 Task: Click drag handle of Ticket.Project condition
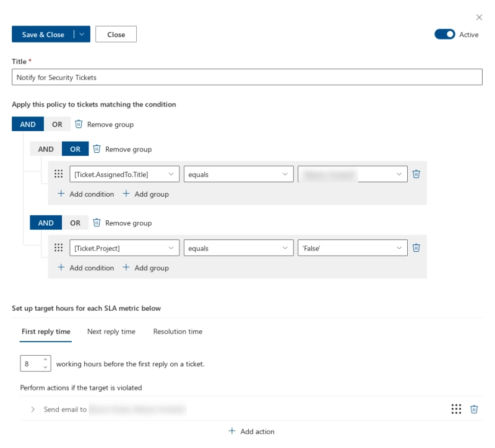pyautogui.click(x=59, y=248)
